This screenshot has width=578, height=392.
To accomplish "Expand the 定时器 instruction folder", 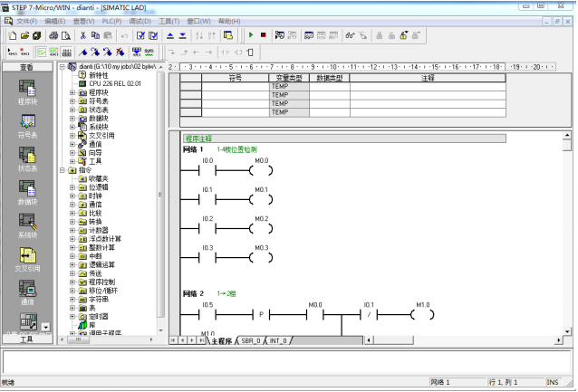I will point(72,317).
